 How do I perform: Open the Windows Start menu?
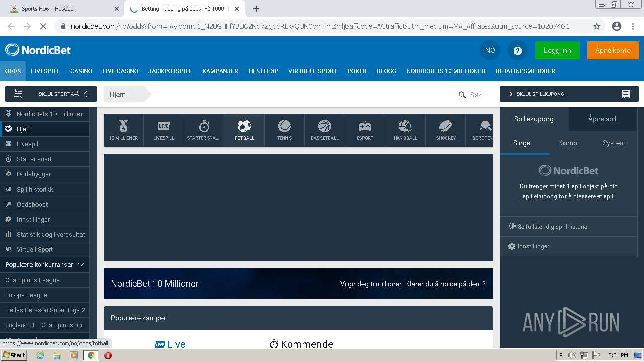coord(14,355)
